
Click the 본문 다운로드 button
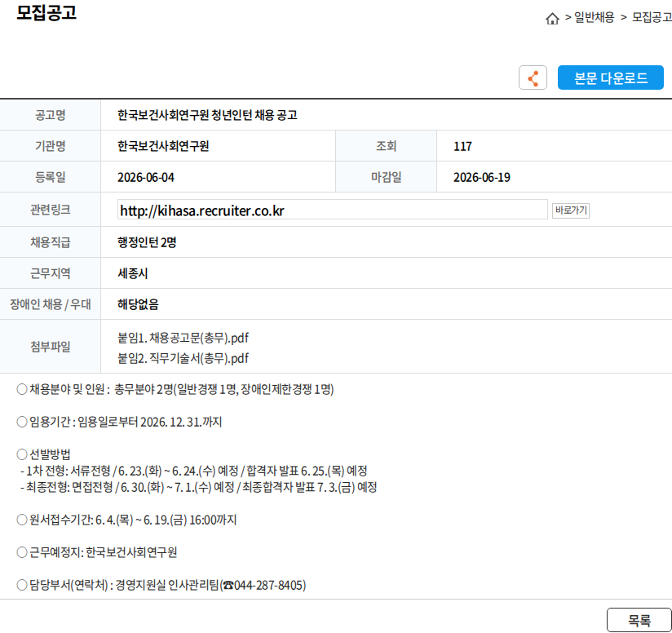pos(610,77)
